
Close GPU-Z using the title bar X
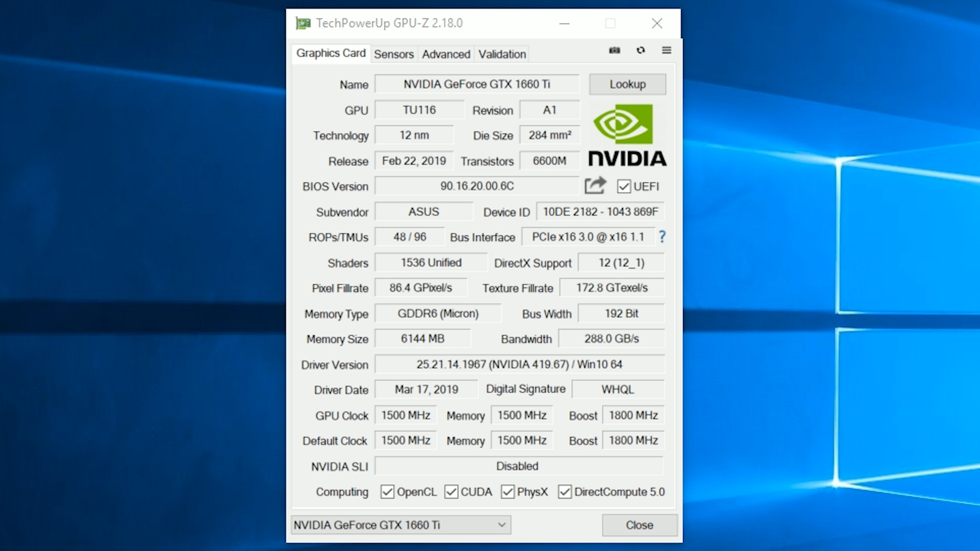coord(657,23)
